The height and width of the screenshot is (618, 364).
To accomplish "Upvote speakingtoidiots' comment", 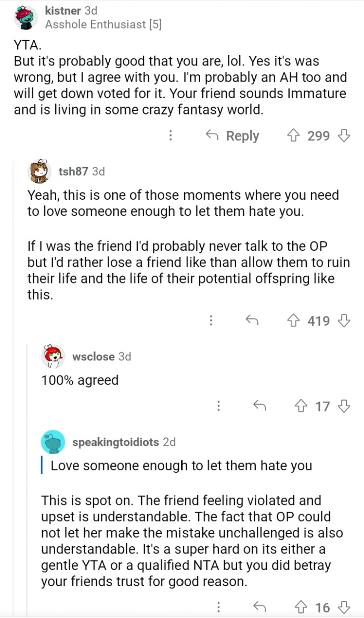I will coord(301,607).
